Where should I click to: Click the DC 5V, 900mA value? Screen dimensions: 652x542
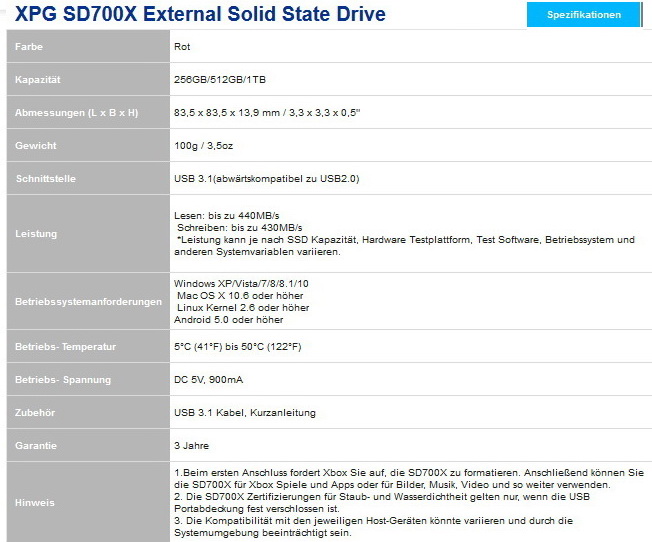pyautogui.click(x=208, y=379)
